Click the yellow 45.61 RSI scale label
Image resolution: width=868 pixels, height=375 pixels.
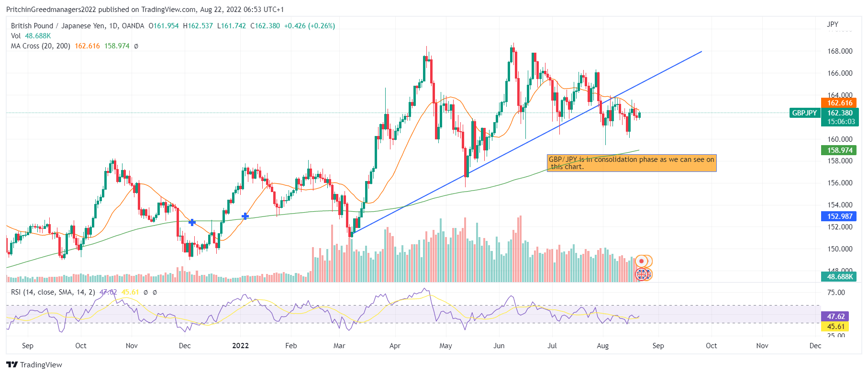coord(835,327)
